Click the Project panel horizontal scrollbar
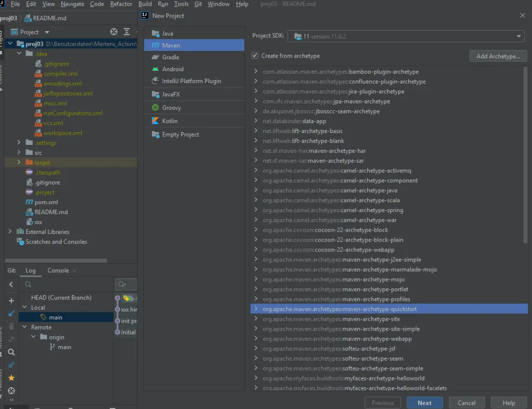 tap(56, 260)
